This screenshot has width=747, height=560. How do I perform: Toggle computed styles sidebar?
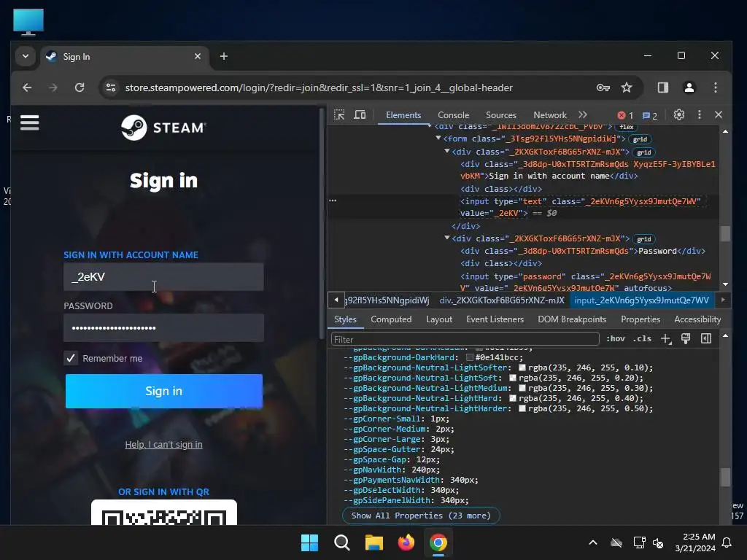[x=706, y=338]
